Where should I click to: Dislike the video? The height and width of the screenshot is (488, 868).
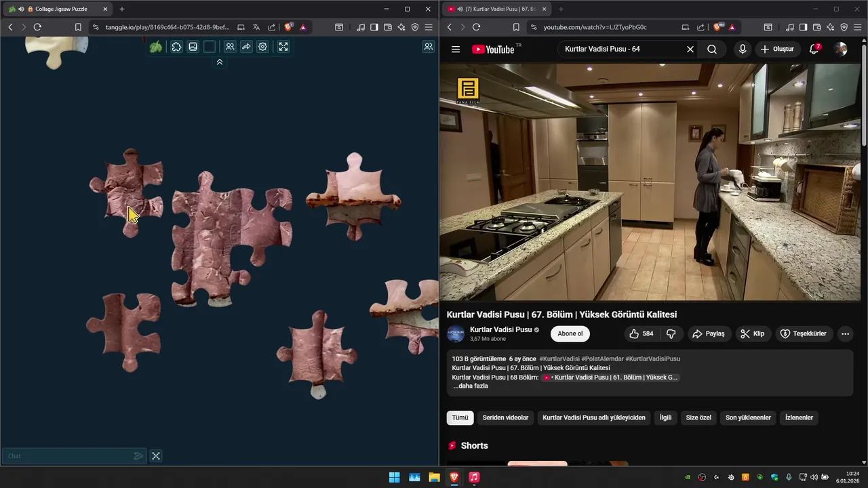(x=671, y=333)
